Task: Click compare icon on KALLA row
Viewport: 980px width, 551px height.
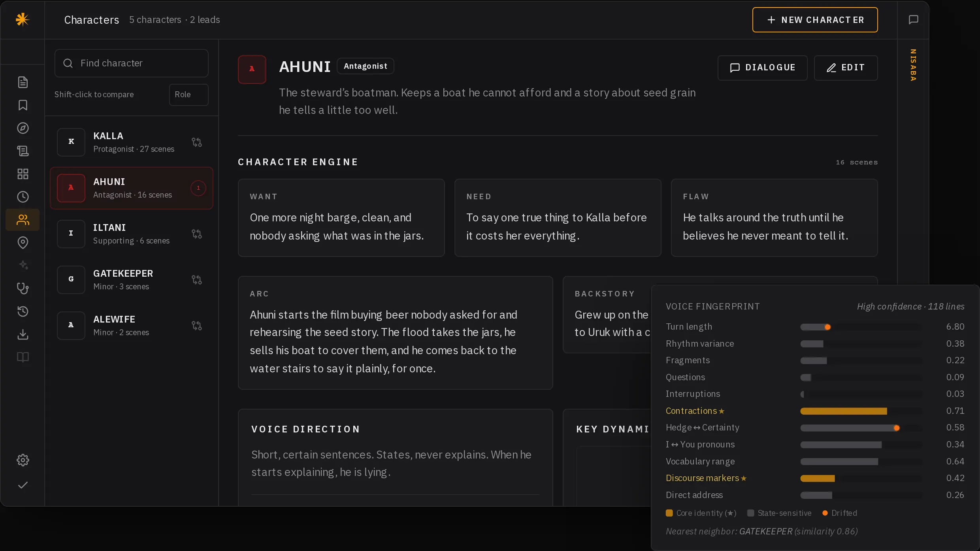Action: 196,142
